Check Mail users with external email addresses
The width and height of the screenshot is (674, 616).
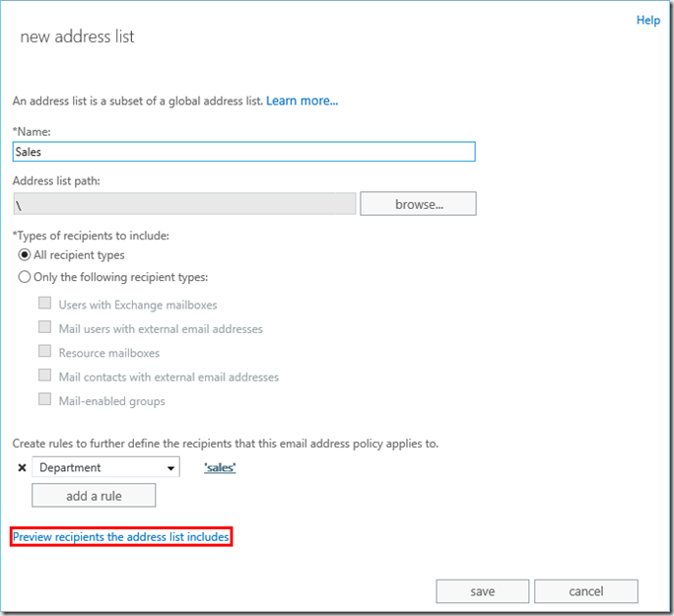pyautogui.click(x=44, y=328)
